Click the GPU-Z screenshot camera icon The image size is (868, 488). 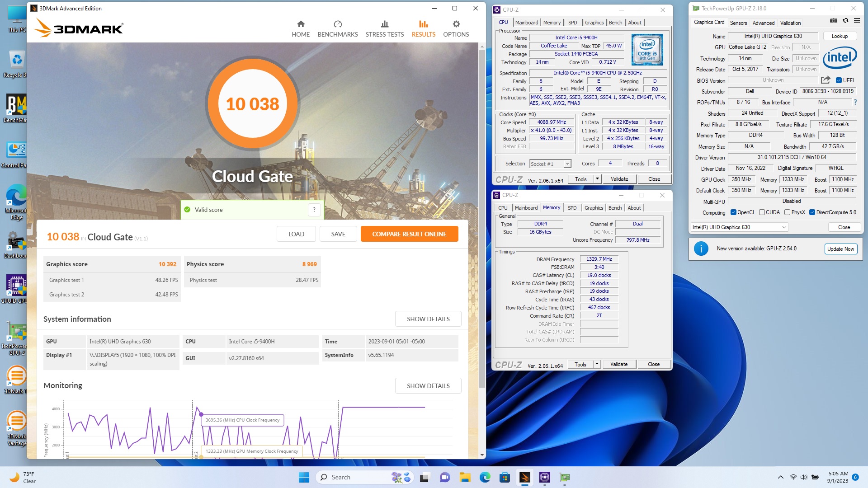coord(834,20)
